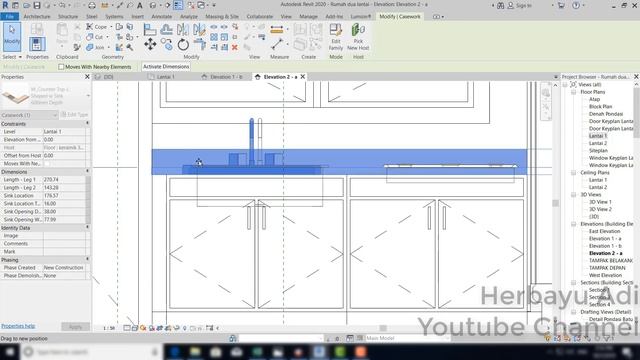Toggle the Properties palette ribbon icon

(37, 44)
